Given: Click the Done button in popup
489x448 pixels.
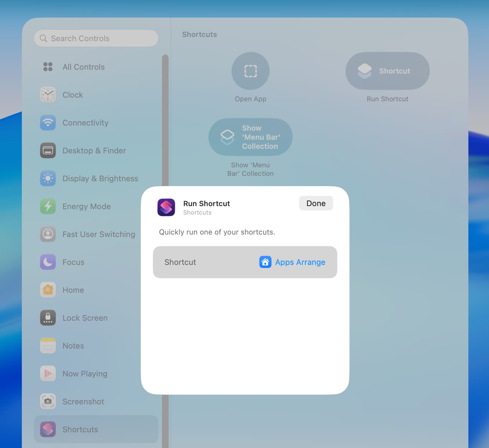Looking at the screenshot, I should point(316,203).
